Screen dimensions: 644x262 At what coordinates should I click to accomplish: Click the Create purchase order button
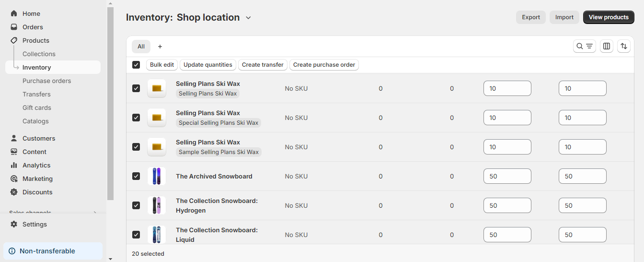coord(324,65)
